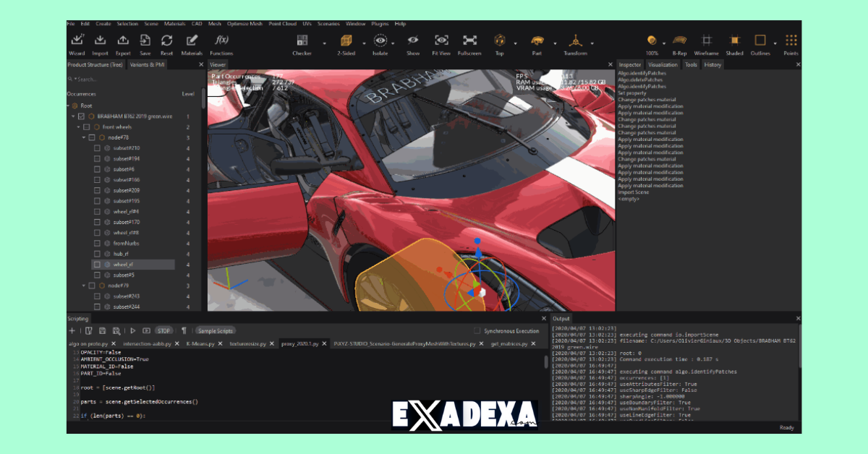Click the Fit View icon
This screenshot has width=868, height=454.
[441, 41]
